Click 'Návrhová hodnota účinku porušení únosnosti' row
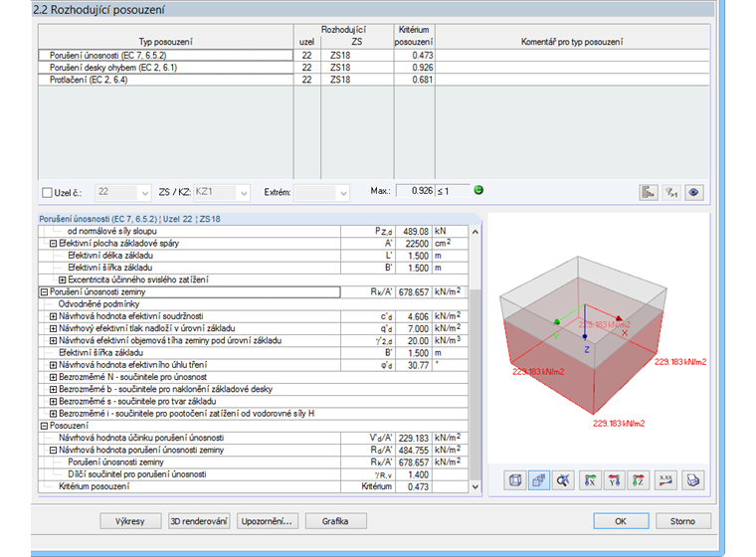756x557 pixels. [253, 438]
